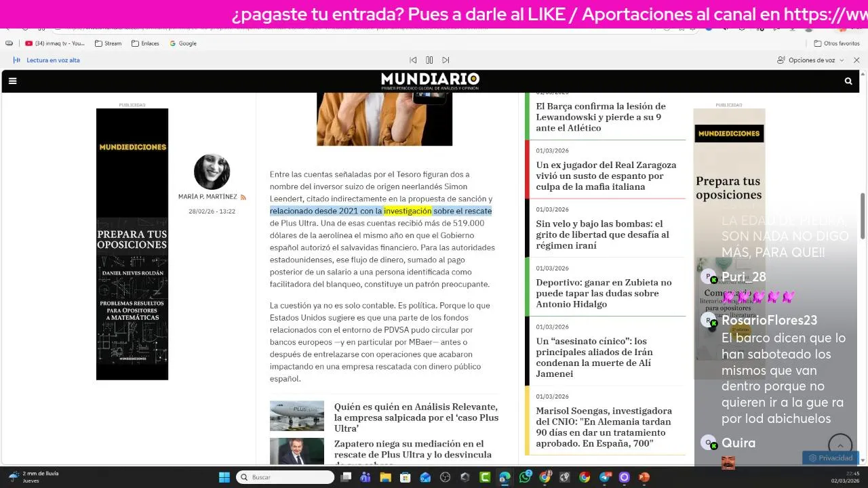Click date 28/02/26 - 13:22

(x=212, y=211)
